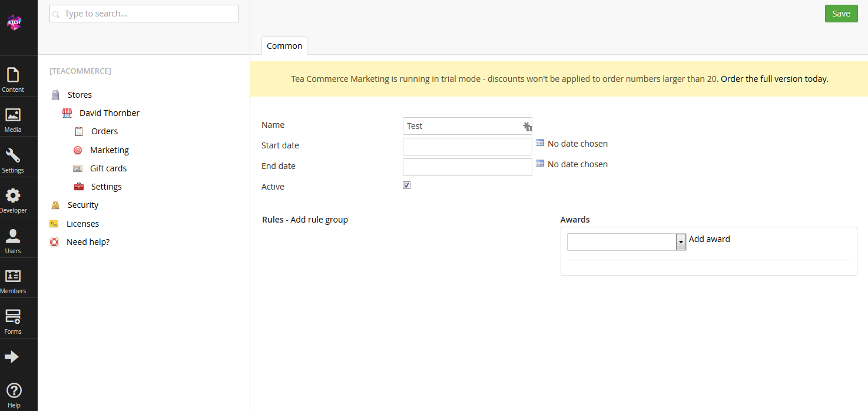Open the Marketing tree item
Viewport: 868px width, 411px height.
click(x=110, y=150)
